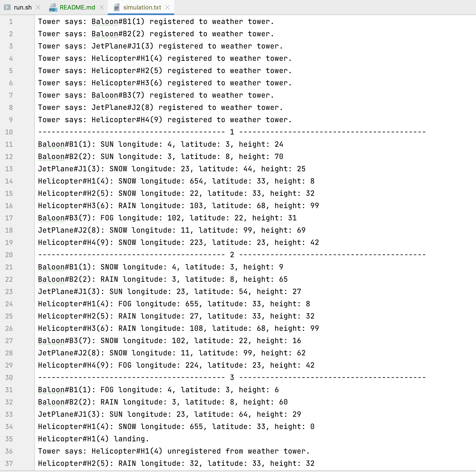The width and height of the screenshot is (476, 472).
Task: Click line 'Helicopter#H2(5): RAIN longitude: 27'
Action: (176, 316)
